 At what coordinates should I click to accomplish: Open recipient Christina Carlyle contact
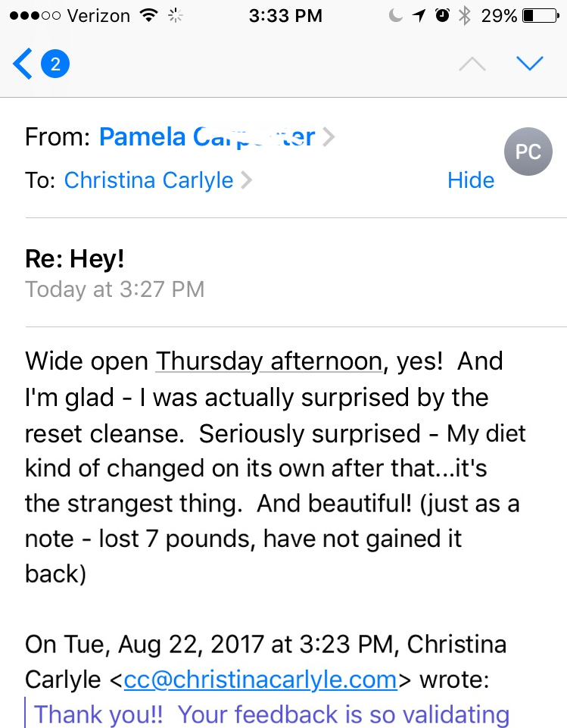148,180
